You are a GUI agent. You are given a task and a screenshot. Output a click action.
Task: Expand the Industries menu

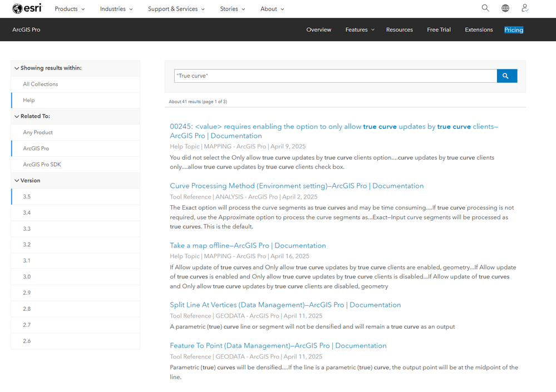116,9
